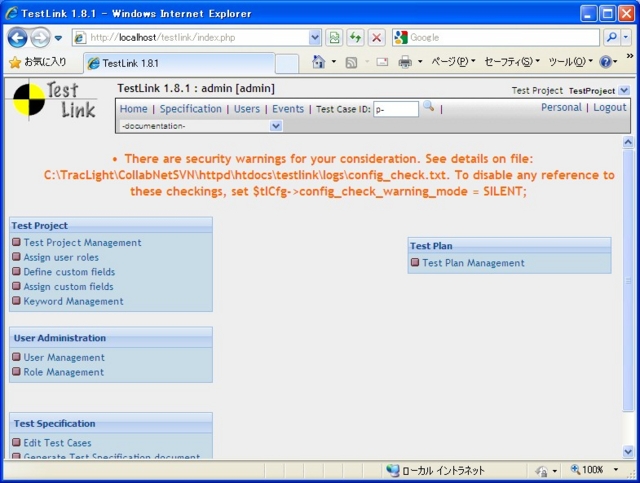Click the search magnifier button
Image resolution: width=640 pixels, height=483 pixels.
coord(611,38)
